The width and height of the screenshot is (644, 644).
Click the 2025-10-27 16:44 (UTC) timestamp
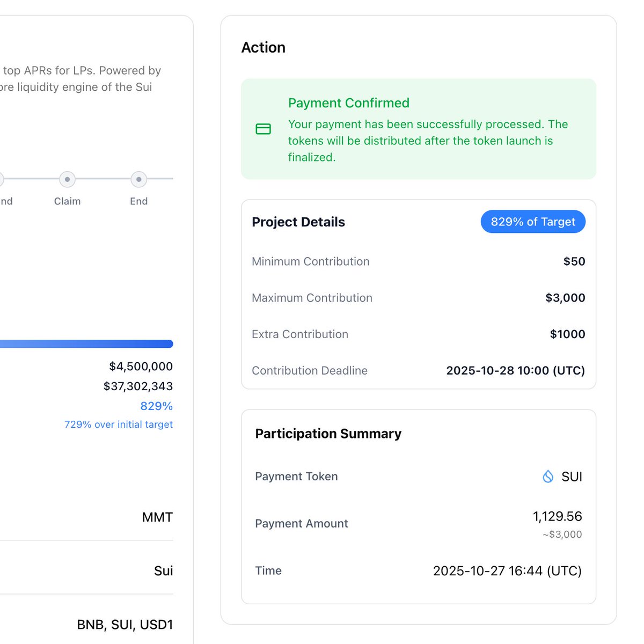coord(507,571)
